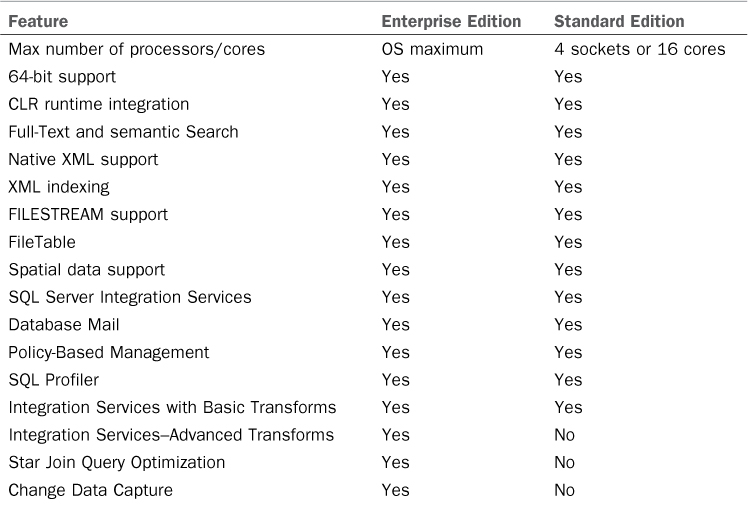Click the "CLR runtime integration" feature
The width and height of the screenshot is (748, 510).
pos(98,104)
